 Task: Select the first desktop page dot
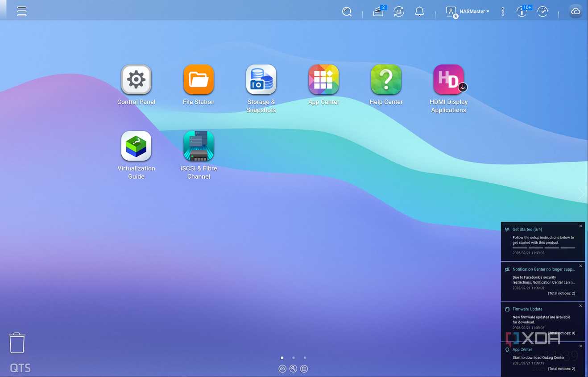[282, 358]
